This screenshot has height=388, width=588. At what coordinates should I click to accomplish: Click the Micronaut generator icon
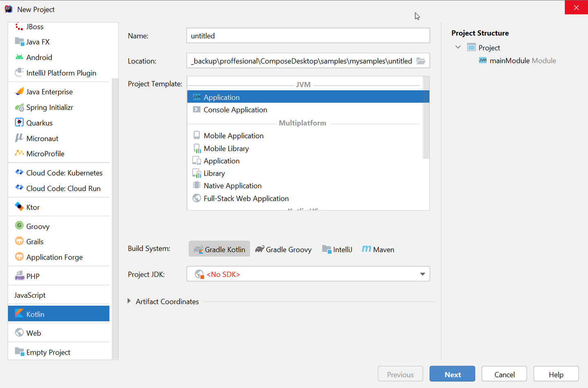tap(19, 138)
